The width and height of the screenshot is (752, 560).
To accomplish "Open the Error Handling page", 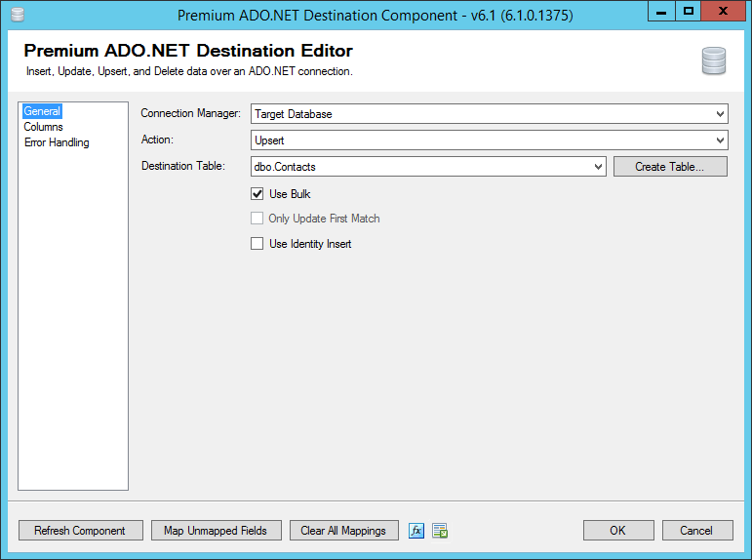I will point(57,142).
